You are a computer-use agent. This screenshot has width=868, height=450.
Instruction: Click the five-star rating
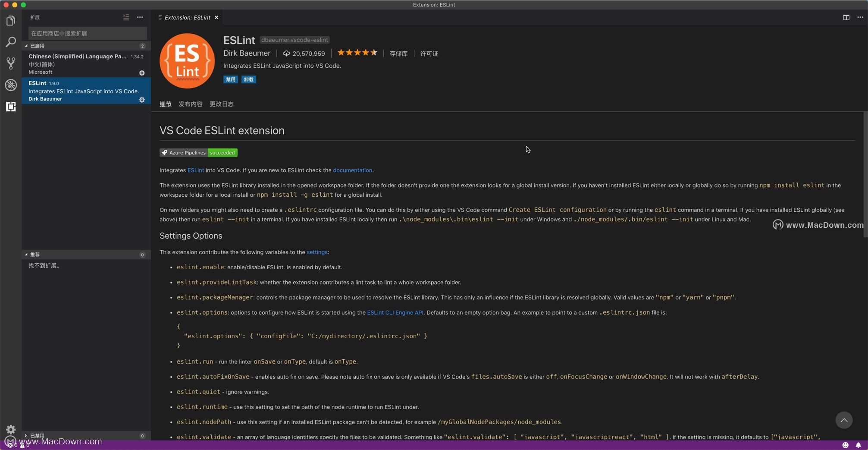point(357,53)
